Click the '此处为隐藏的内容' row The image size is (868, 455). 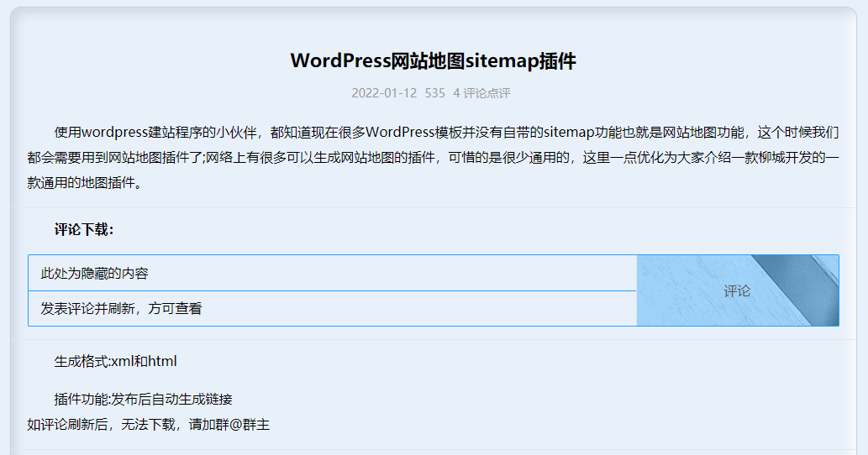tap(332, 273)
